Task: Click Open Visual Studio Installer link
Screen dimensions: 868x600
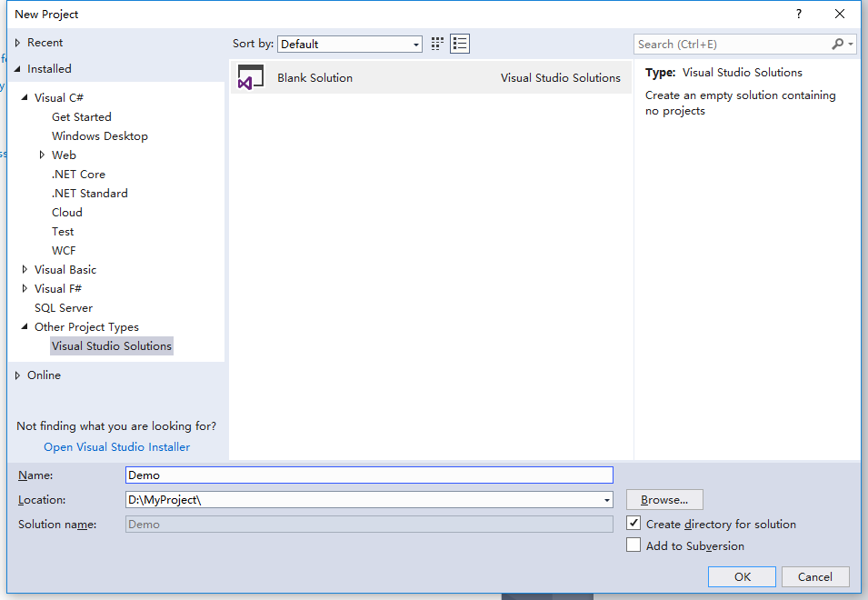Action: tap(117, 446)
